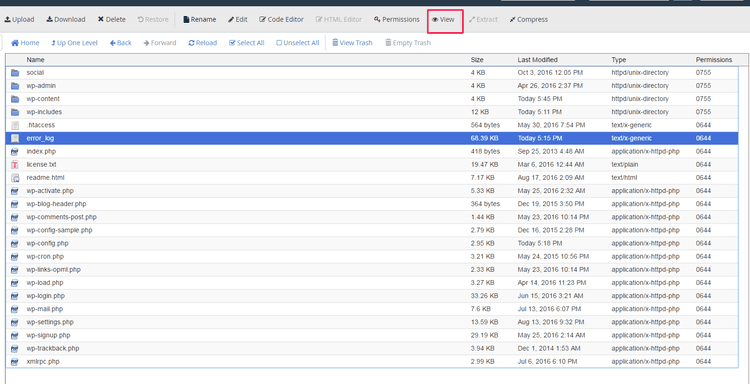750x384 pixels.
Task: Click the Permissions key button
Action: [397, 20]
